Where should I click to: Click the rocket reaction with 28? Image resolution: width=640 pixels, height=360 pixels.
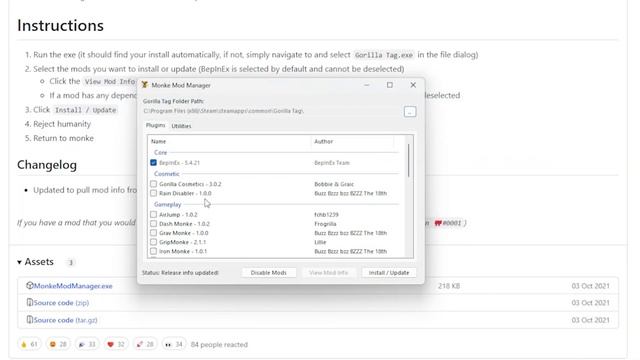[x=145, y=344]
